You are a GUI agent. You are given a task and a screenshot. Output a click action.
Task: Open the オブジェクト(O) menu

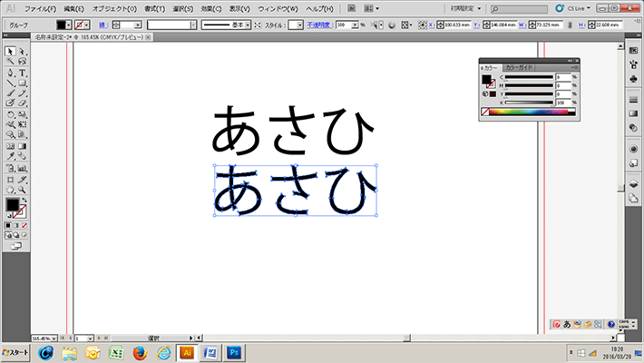114,8
